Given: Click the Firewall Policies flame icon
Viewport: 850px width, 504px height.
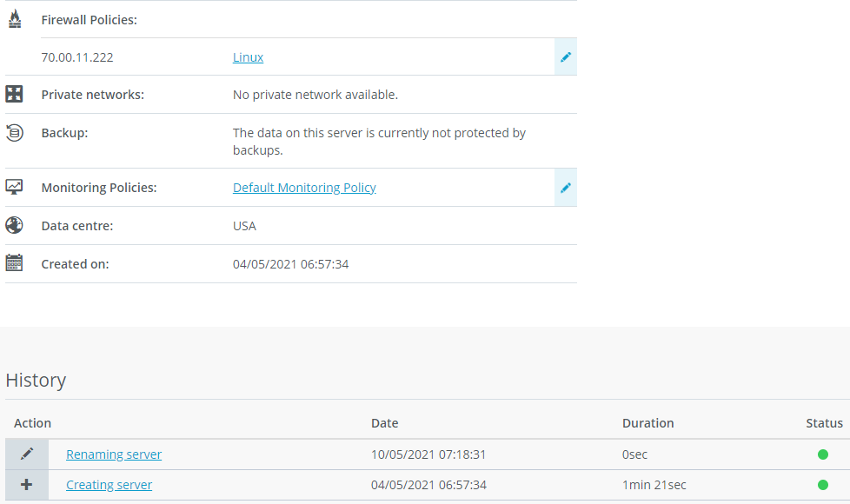Looking at the screenshot, I should (14, 19).
